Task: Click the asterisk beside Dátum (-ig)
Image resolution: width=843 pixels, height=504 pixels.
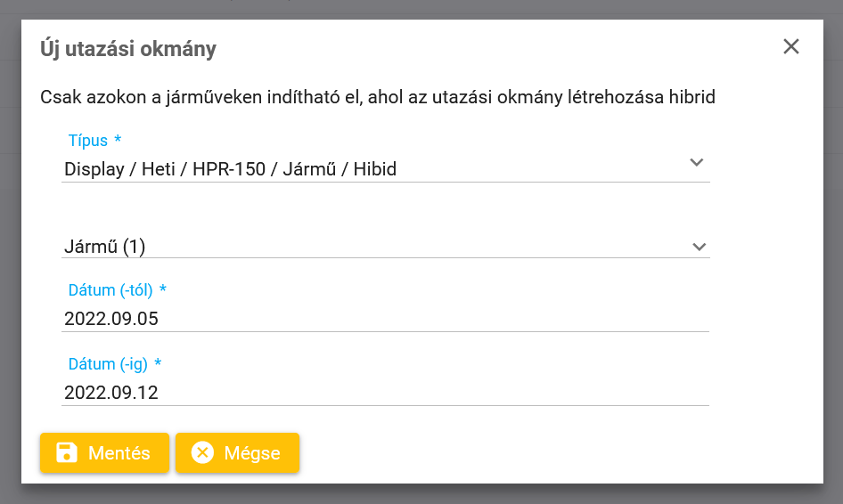Action: (x=158, y=362)
